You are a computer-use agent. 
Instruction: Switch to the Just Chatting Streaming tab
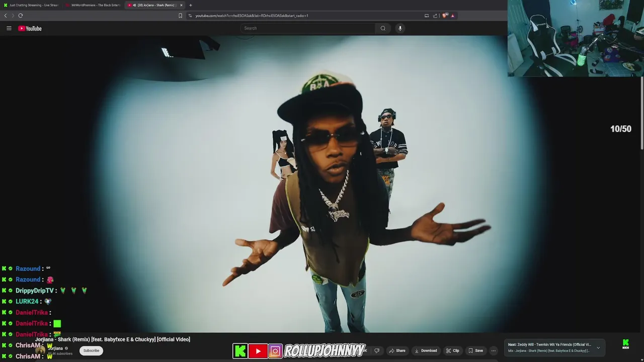[x=31, y=5]
